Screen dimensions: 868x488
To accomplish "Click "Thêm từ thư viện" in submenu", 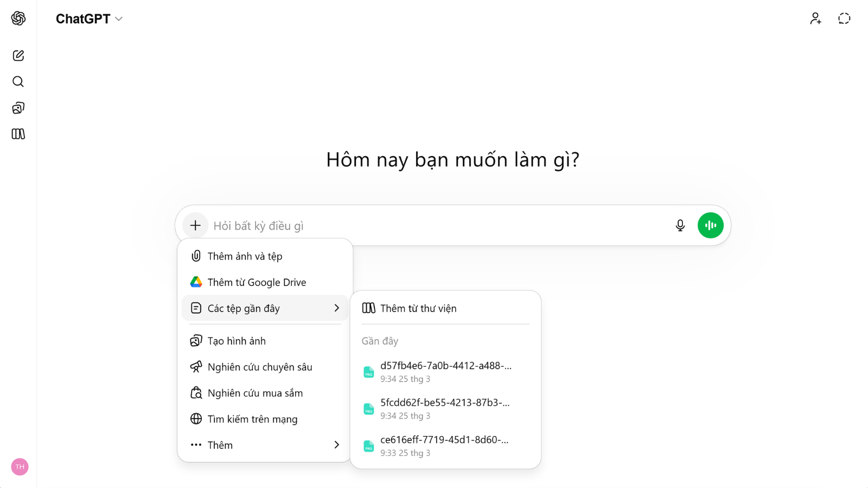I will tap(418, 309).
